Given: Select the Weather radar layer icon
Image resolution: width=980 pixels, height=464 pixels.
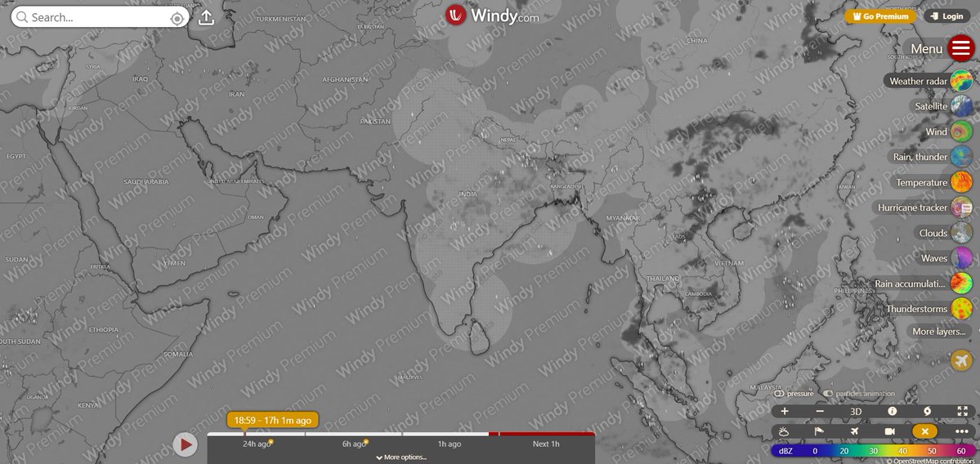Looking at the screenshot, I should 961,81.
